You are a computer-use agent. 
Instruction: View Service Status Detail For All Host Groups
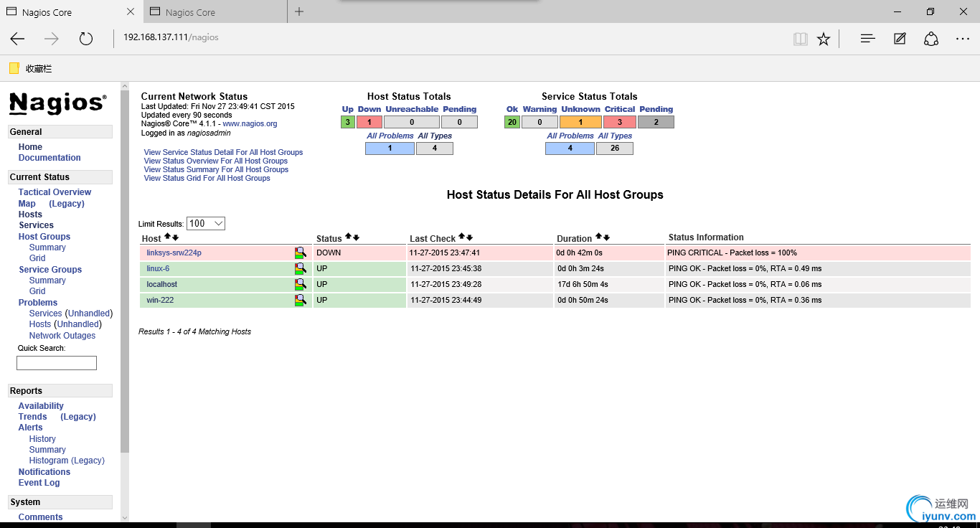(x=223, y=152)
